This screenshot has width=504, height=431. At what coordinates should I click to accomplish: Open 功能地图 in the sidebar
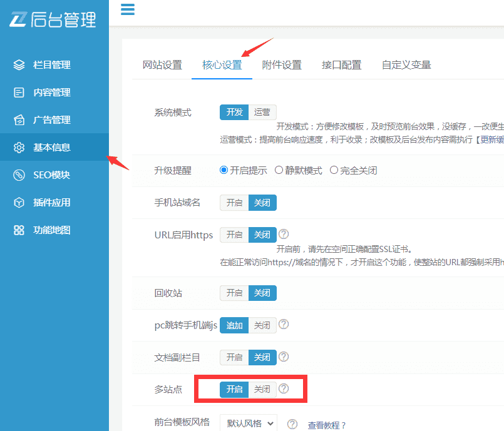pos(43,230)
